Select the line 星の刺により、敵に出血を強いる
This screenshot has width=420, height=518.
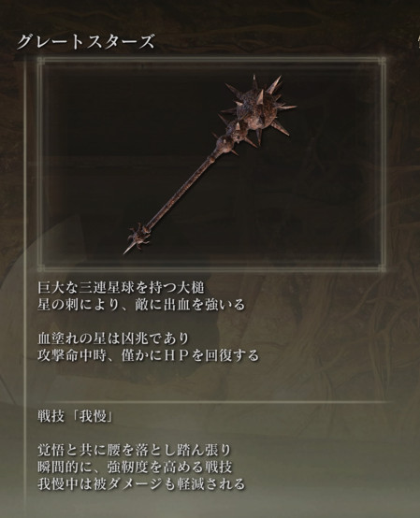click(x=141, y=305)
